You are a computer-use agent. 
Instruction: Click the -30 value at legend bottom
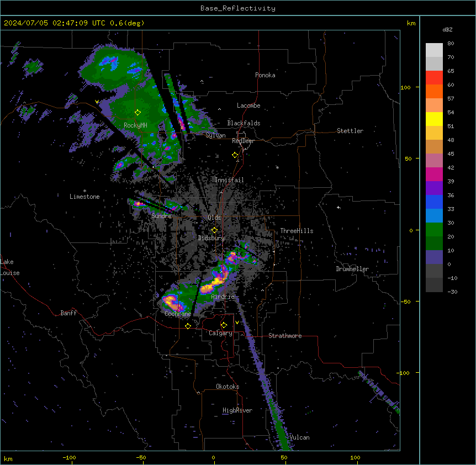tap(452, 292)
